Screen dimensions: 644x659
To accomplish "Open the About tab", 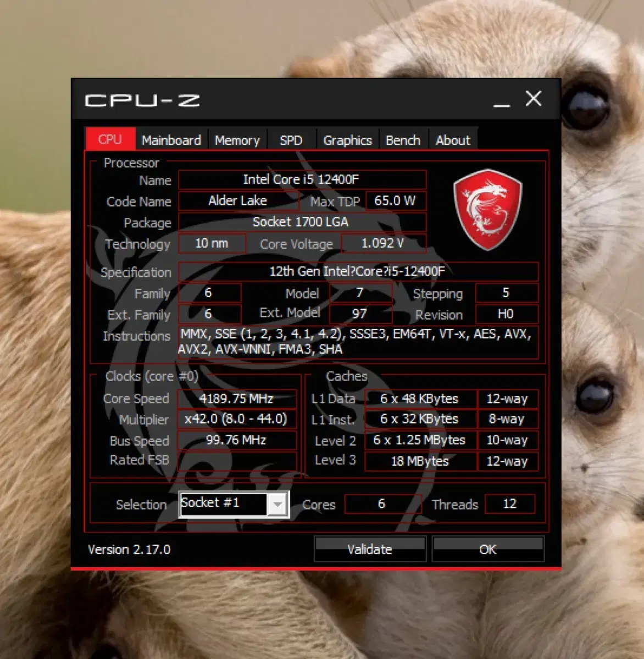I will point(453,140).
